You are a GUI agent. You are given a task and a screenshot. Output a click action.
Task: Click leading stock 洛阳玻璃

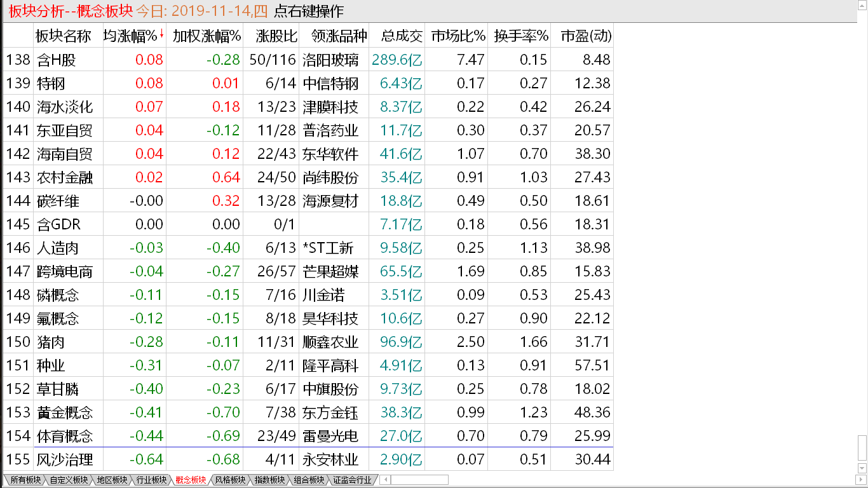click(331, 60)
